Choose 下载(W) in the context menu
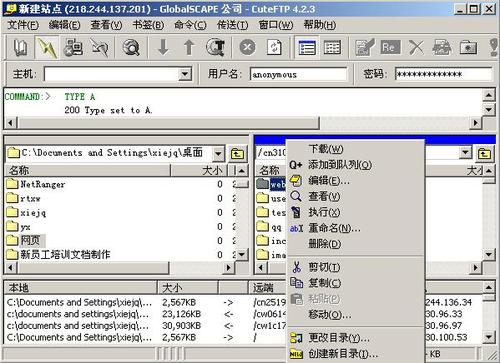The width and height of the screenshot is (500, 363). pos(326,149)
